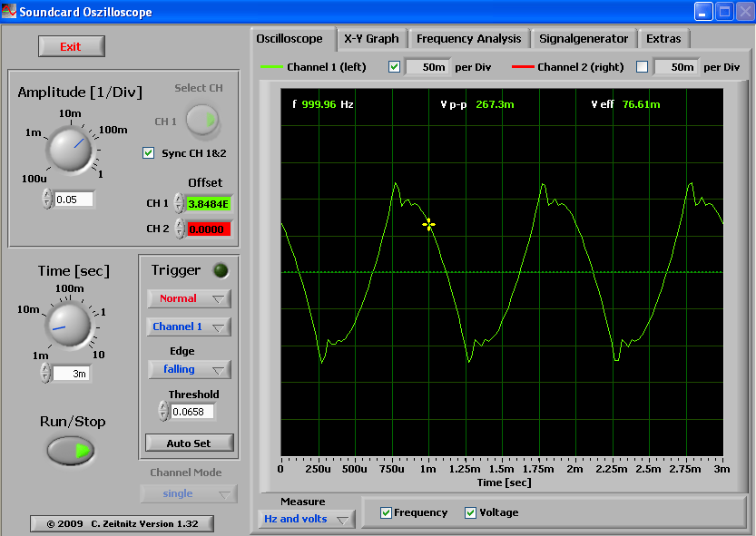The image size is (756, 536).
Task: Click the Auto Set button
Action: [189, 443]
